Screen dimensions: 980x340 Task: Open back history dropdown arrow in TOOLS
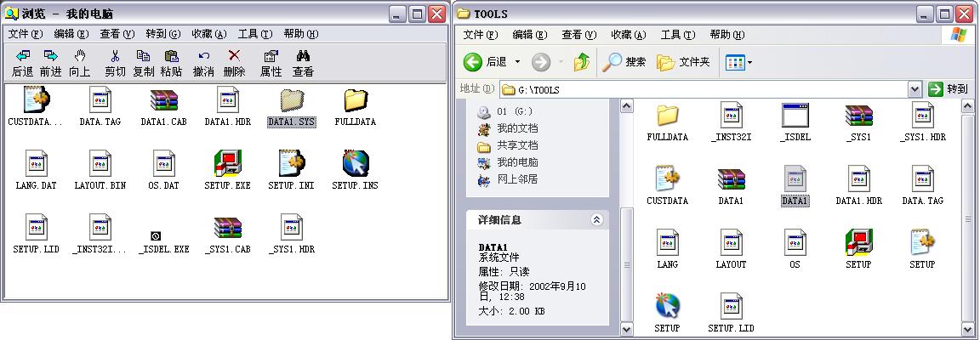coord(517,62)
